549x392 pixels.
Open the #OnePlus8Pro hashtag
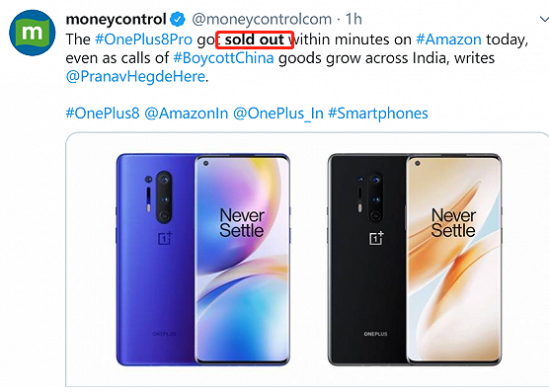143,39
